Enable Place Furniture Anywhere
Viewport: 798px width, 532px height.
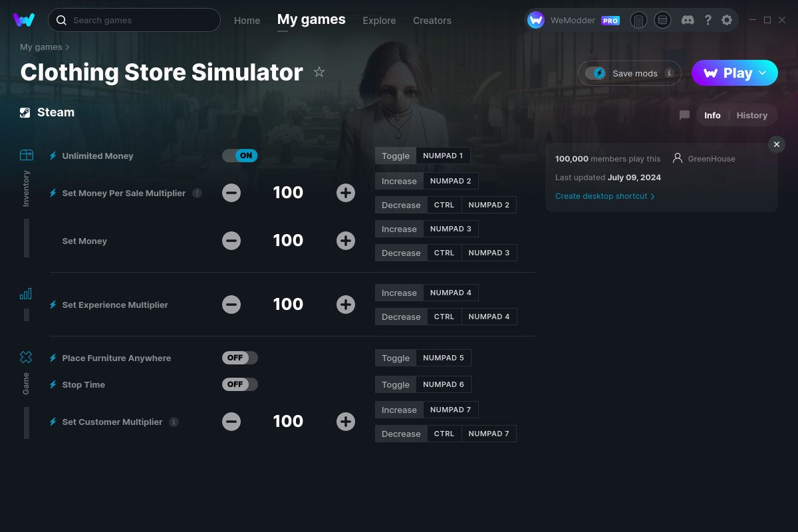[x=239, y=357]
